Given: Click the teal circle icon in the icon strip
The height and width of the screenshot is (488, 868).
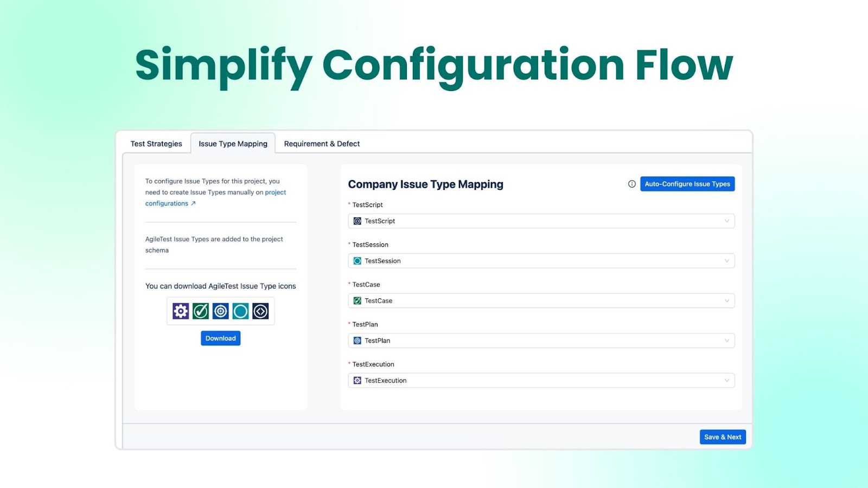Looking at the screenshot, I should (x=240, y=311).
